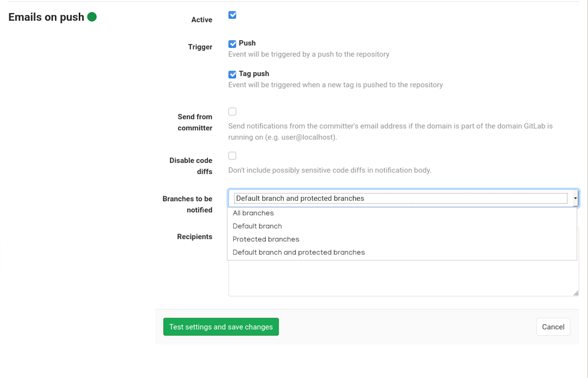Image resolution: width=588 pixels, height=378 pixels.
Task: Uncheck the Active checkbox
Action: (x=232, y=15)
